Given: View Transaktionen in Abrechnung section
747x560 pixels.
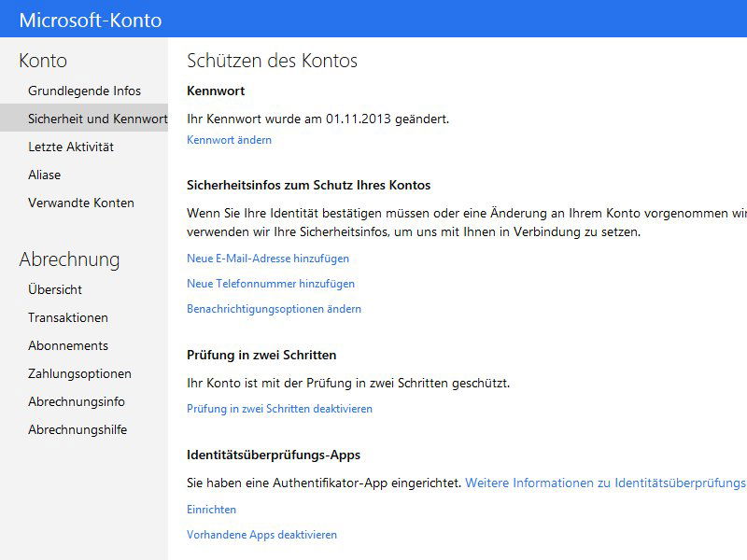Looking at the screenshot, I should click(68, 317).
